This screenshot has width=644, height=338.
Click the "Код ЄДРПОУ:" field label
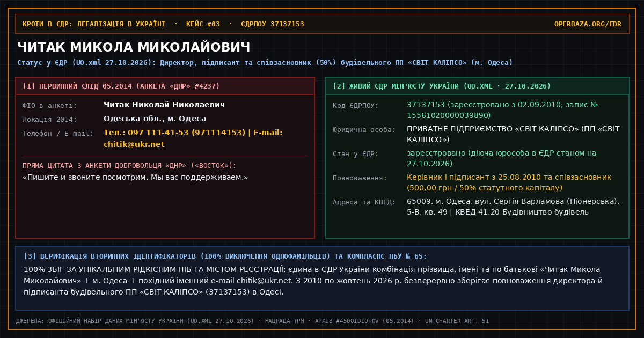(x=356, y=106)
